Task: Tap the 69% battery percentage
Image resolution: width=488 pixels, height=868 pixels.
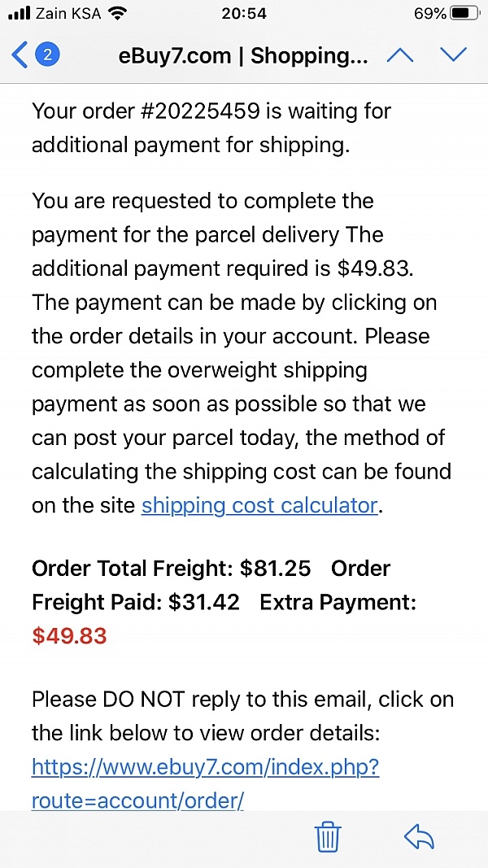Action: pyautogui.click(x=429, y=14)
